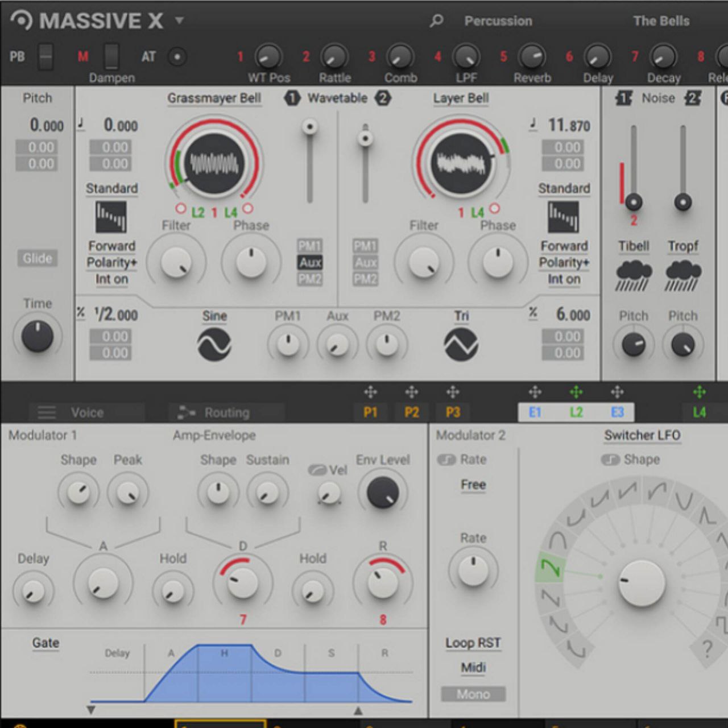The width and height of the screenshot is (728, 728).
Task: Open the Sine waveform selector label
Action: click(214, 316)
